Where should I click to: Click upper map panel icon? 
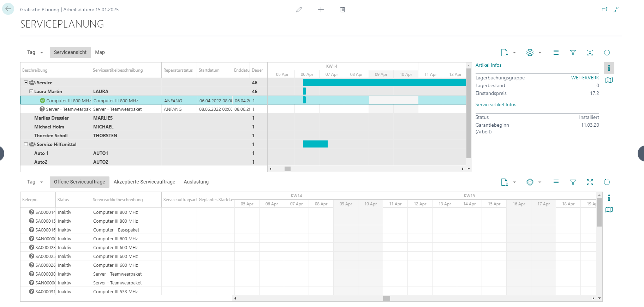point(609,80)
